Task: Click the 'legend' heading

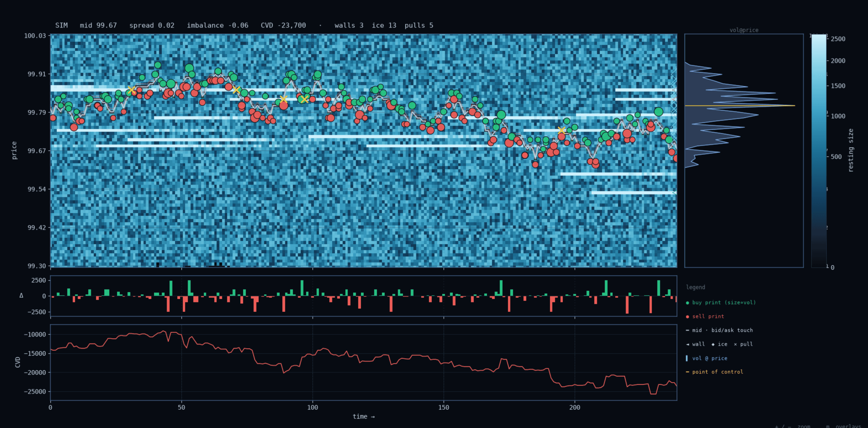Action: (695, 287)
